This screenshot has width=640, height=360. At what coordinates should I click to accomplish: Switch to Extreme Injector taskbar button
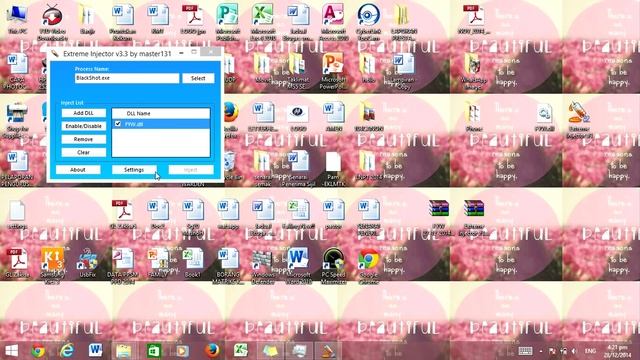(328, 351)
